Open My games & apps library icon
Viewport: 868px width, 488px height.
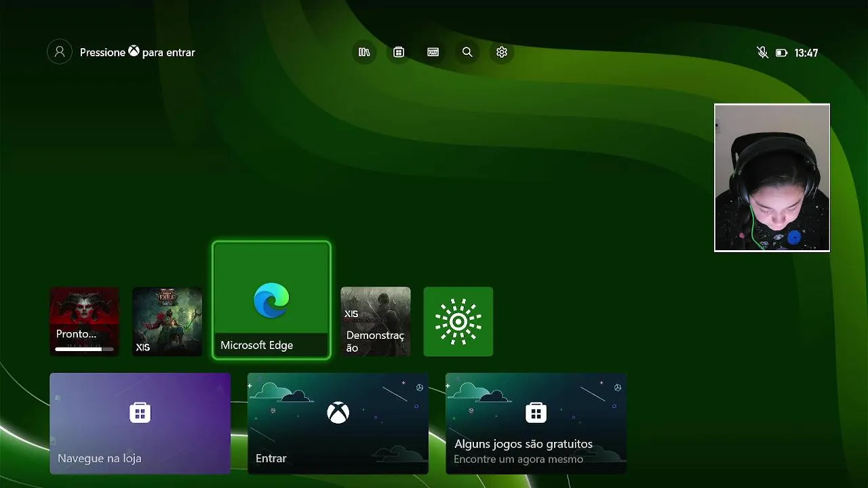(364, 52)
